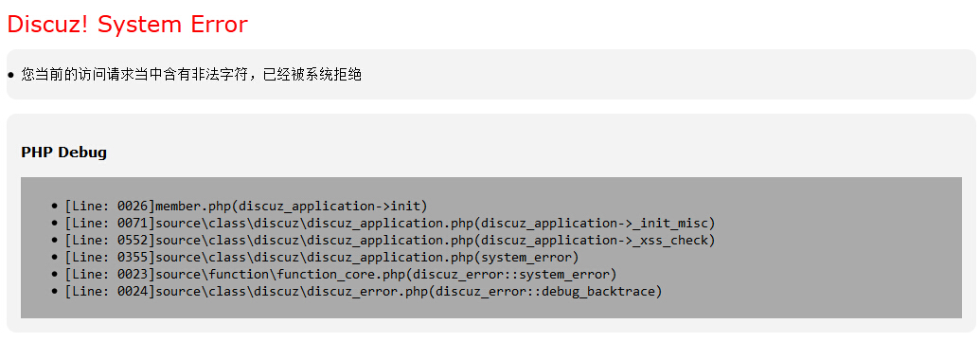Click the bullet before the discuz_error.php entry
Screen dimensions: 980x342
pos(54,292)
